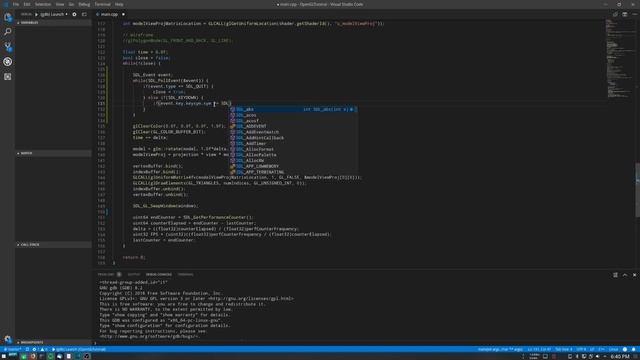Image resolution: width=640 pixels, height=360 pixels.
Task: Open the Terminal menu
Action: 102,4
